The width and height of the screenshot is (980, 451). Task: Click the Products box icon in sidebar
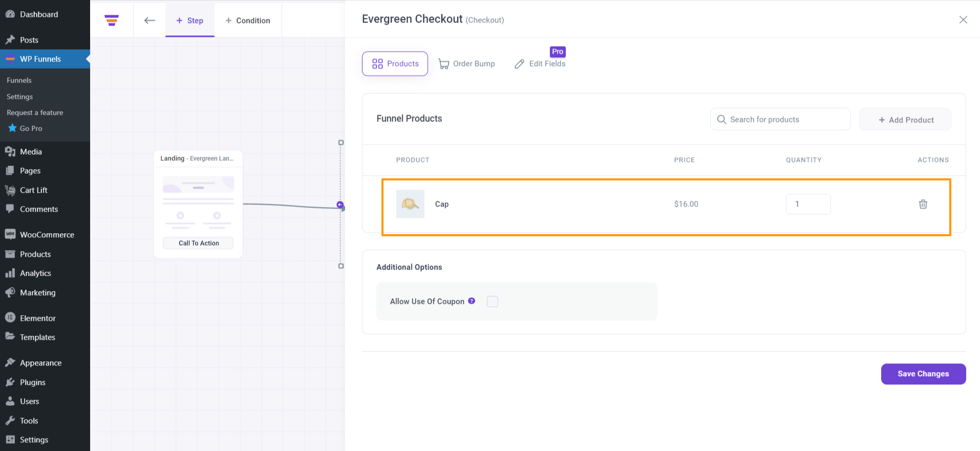(10, 254)
